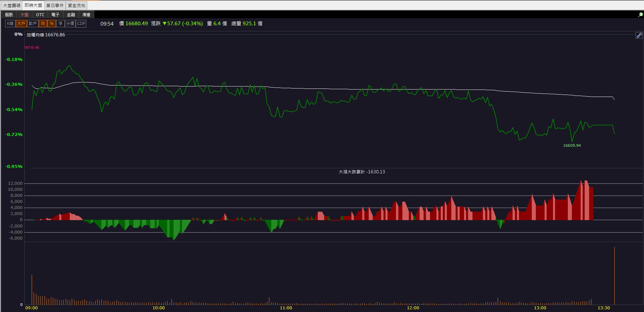Enable the 散戶 indicator
The height and width of the screenshot is (312, 644).
33,24
